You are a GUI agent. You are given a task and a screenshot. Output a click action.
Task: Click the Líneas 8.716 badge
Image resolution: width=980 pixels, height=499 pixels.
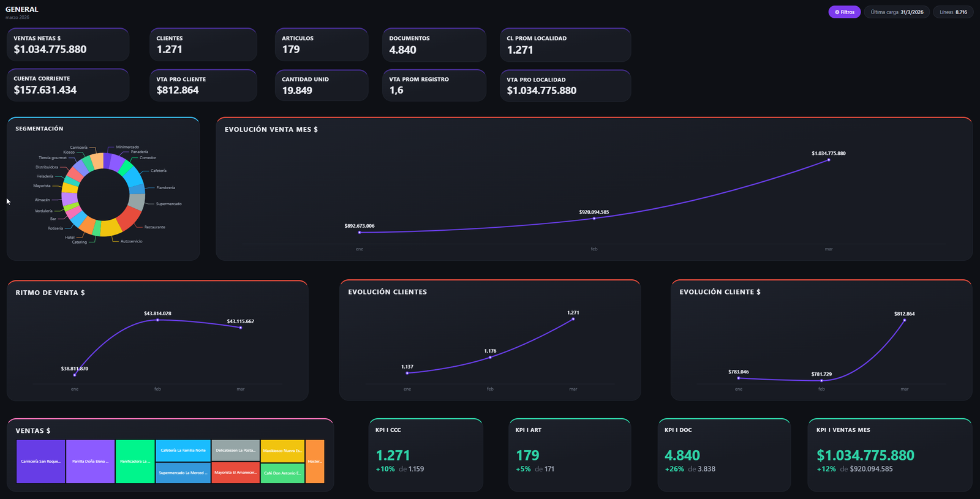(953, 12)
